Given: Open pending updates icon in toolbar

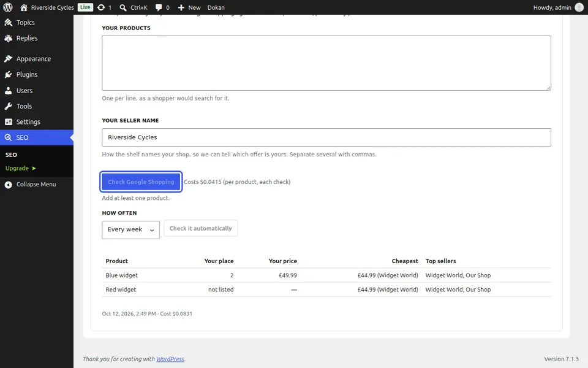Looking at the screenshot, I should click(101, 7).
